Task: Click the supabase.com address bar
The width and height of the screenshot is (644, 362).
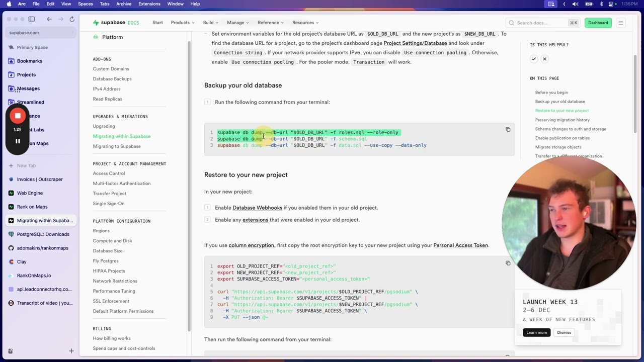Action: 41,33
